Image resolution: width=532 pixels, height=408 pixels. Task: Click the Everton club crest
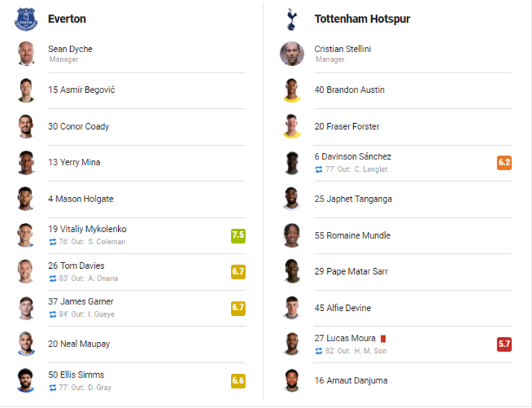pyautogui.click(x=26, y=20)
